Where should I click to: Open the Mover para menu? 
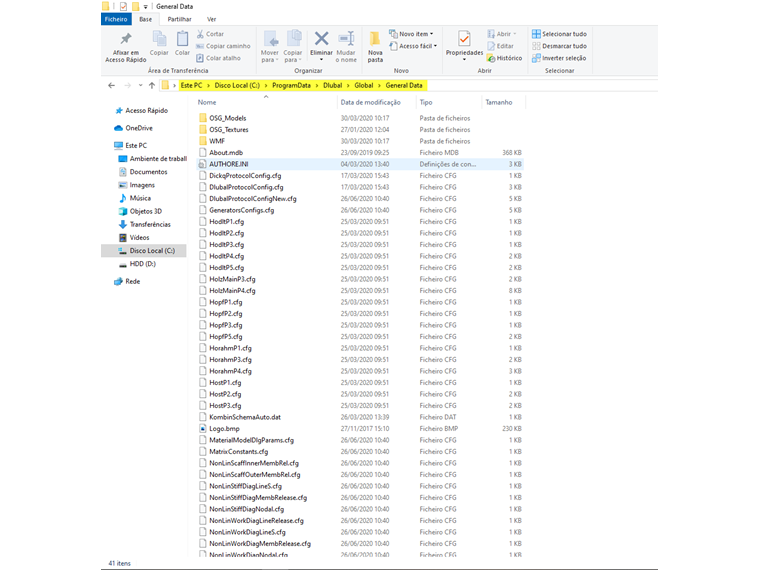[x=269, y=47]
